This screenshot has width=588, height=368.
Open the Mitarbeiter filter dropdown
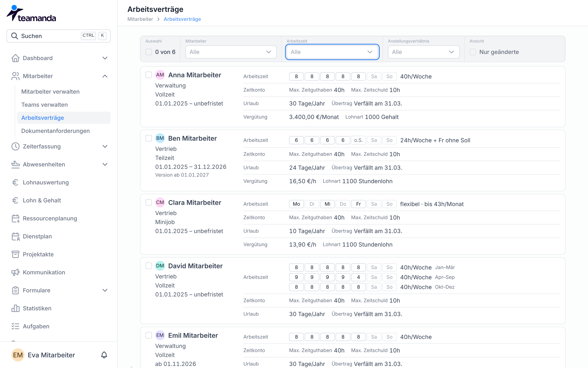pyautogui.click(x=231, y=52)
